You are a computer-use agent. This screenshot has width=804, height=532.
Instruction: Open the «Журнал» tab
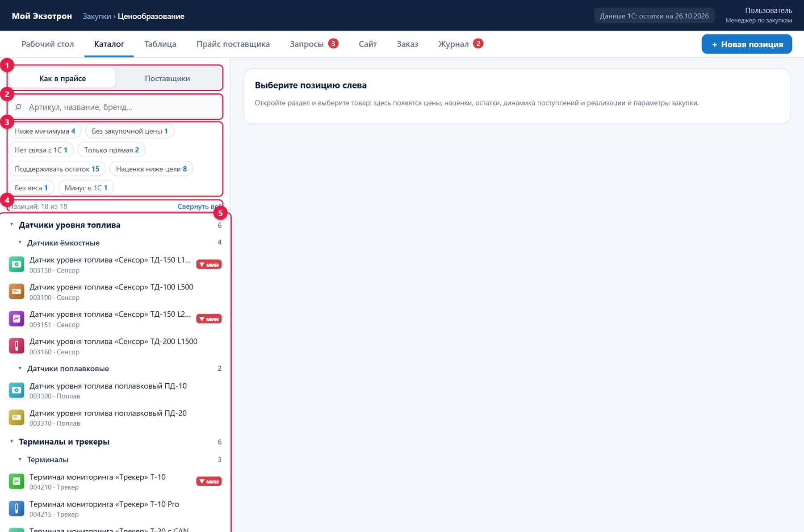click(461, 44)
